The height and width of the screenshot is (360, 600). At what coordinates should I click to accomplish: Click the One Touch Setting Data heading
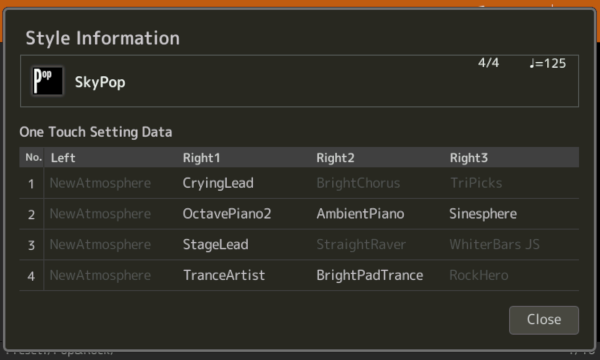[96, 132]
